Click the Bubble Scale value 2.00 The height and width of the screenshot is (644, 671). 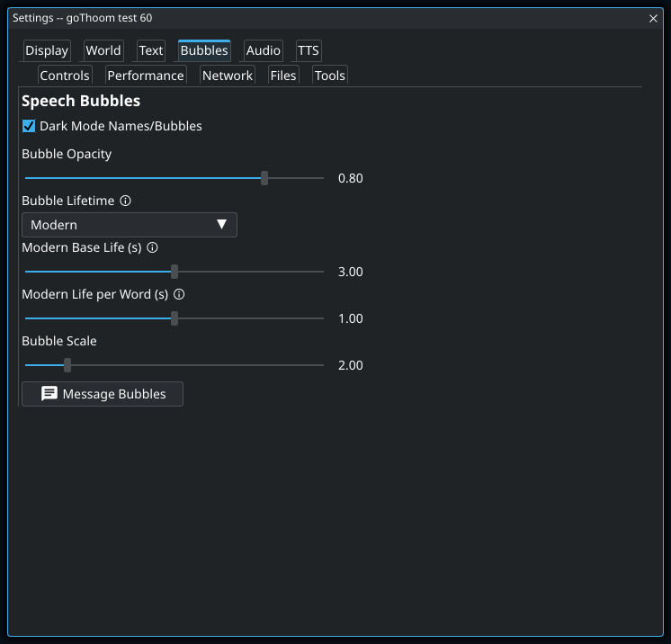pyautogui.click(x=350, y=365)
